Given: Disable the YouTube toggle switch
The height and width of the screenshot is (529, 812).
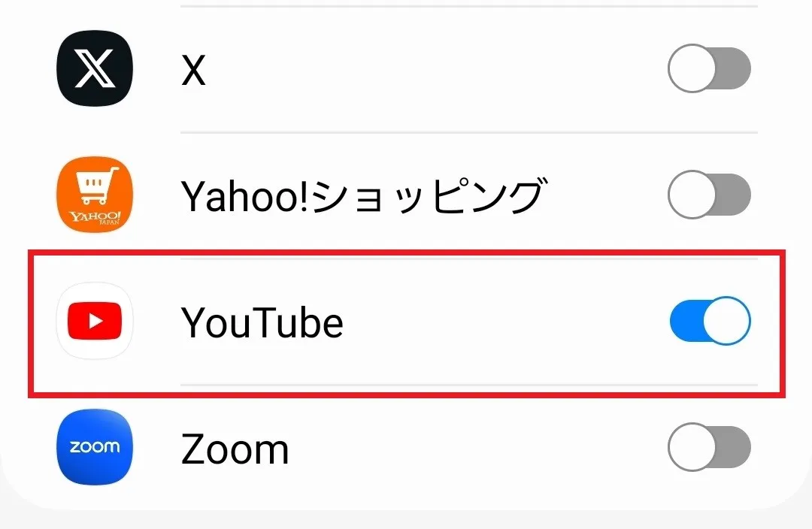Looking at the screenshot, I should pyautogui.click(x=710, y=321).
